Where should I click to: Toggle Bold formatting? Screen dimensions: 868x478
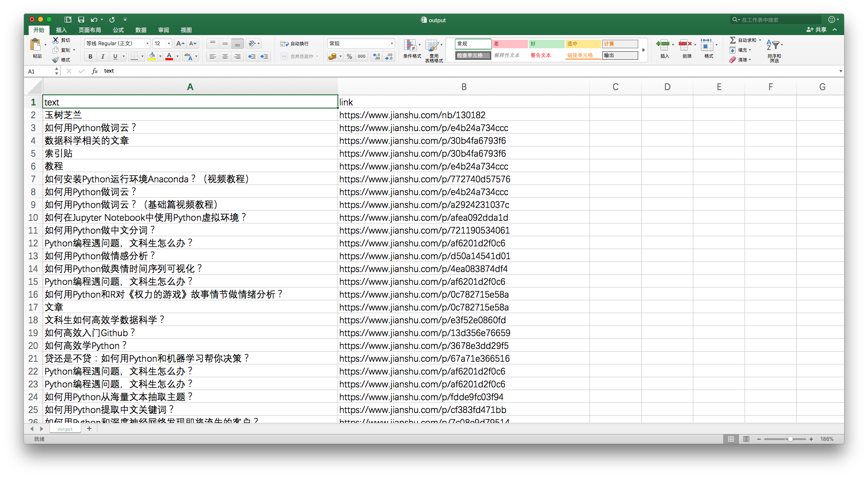(x=90, y=56)
